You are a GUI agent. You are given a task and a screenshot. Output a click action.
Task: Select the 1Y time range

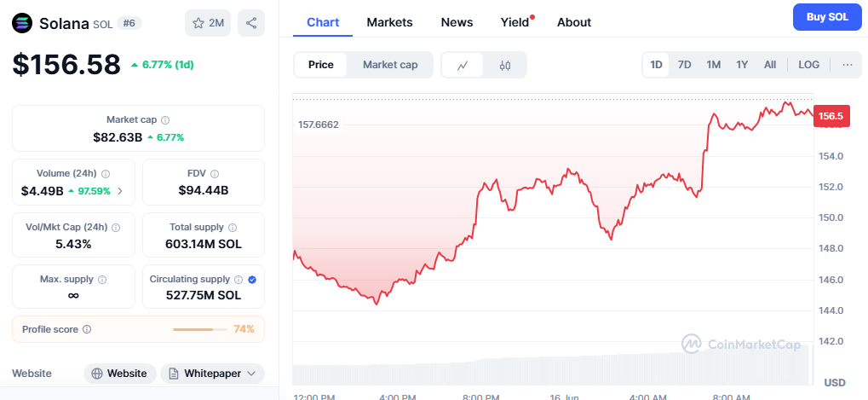(x=742, y=65)
